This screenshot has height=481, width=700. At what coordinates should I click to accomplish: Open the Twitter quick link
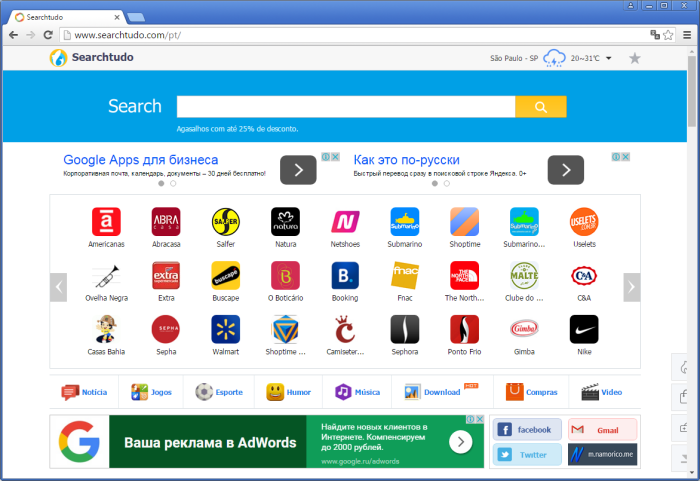(x=527, y=455)
